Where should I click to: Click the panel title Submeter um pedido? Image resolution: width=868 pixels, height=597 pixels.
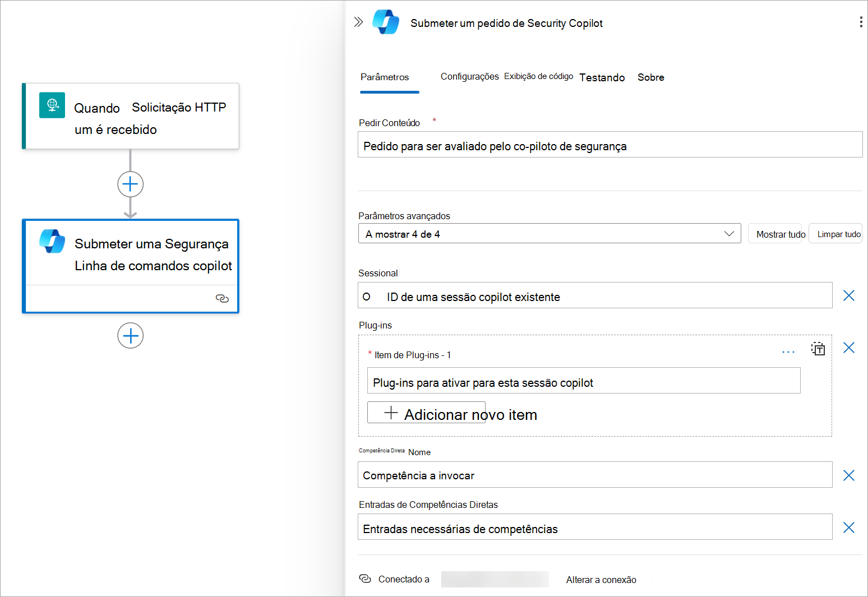506,23
